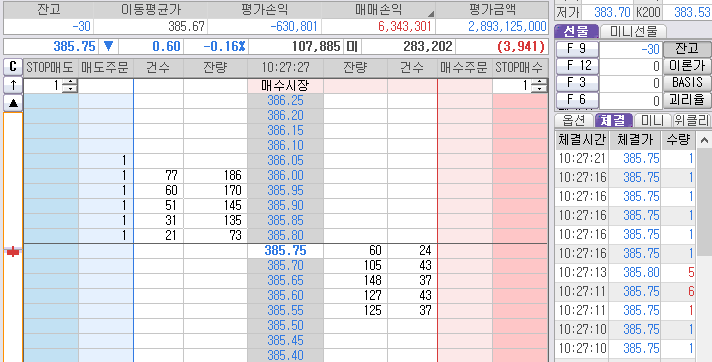
Task: Click the bid quantity 148 at 385.65
Action: (356, 281)
